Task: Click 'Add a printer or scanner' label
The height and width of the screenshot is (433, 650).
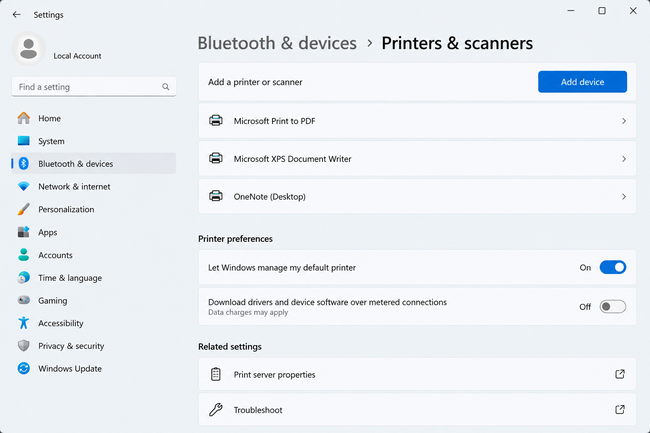Action: point(255,82)
